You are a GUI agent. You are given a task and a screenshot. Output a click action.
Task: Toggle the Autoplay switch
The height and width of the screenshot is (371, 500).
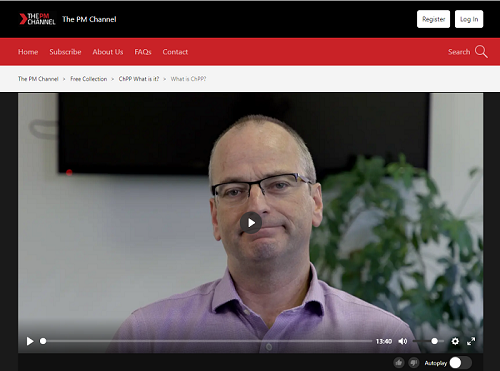(460, 363)
